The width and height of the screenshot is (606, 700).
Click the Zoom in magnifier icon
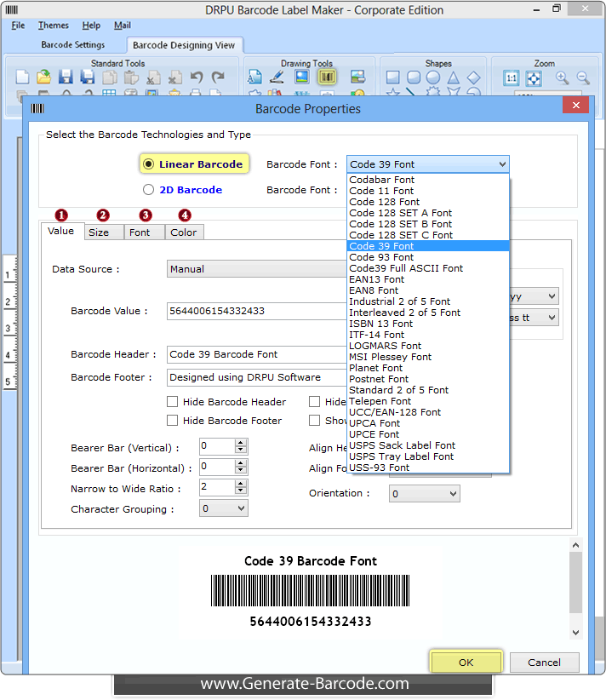563,78
